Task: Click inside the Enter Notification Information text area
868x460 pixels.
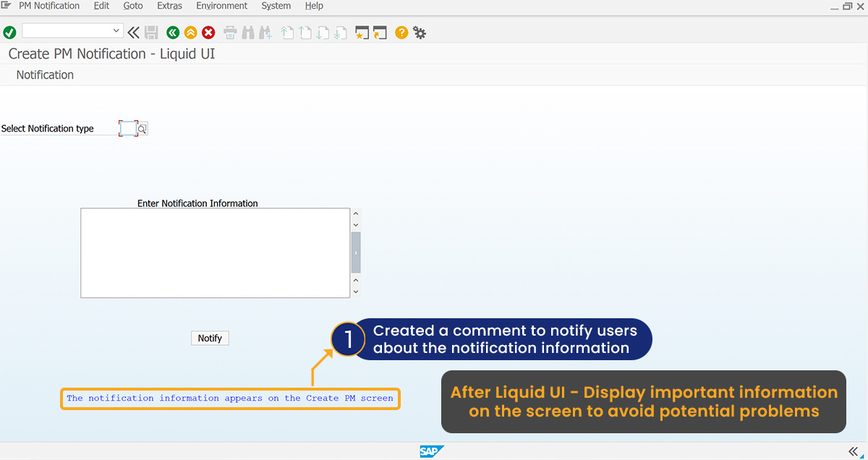Action: (x=216, y=252)
